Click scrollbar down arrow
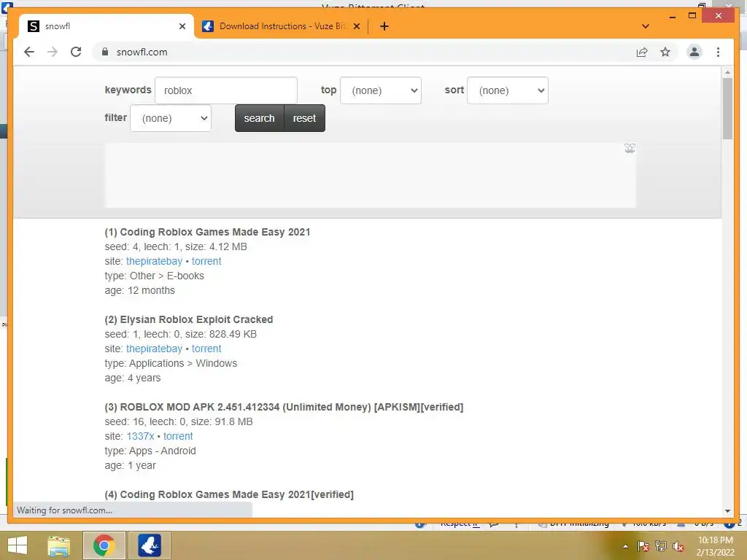 (x=727, y=511)
